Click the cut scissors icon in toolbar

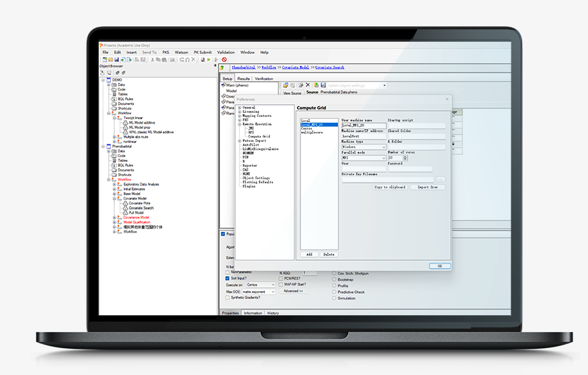click(x=153, y=60)
